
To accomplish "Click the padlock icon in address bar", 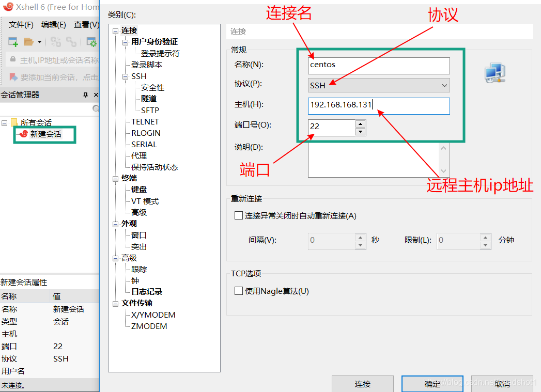I will 13,59.
